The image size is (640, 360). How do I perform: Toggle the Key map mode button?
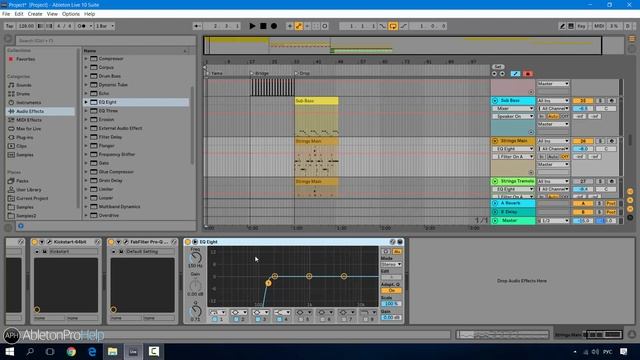pyautogui.click(x=581, y=26)
